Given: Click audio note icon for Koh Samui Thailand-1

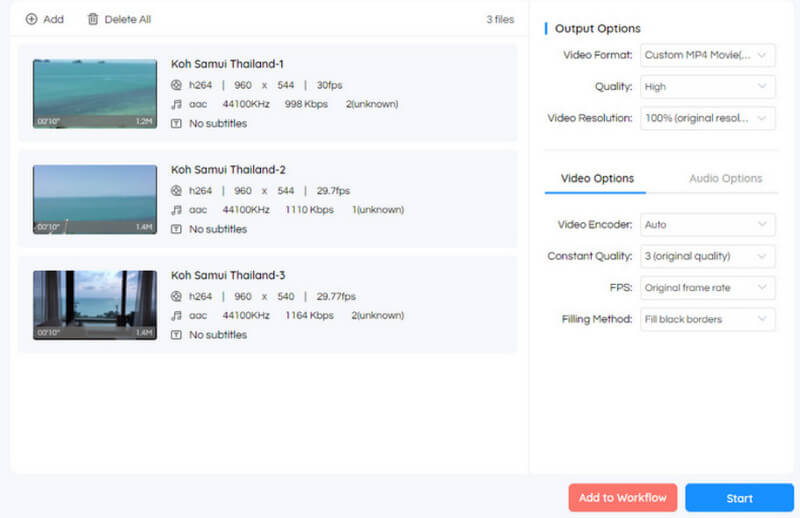Looking at the screenshot, I should (x=177, y=104).
